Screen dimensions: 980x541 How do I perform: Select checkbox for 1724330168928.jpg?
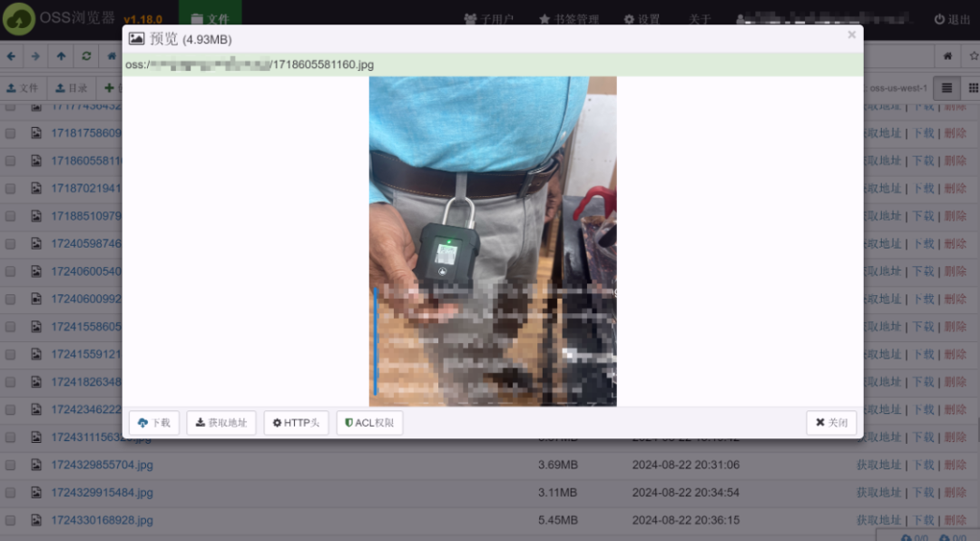pos(11,520)
